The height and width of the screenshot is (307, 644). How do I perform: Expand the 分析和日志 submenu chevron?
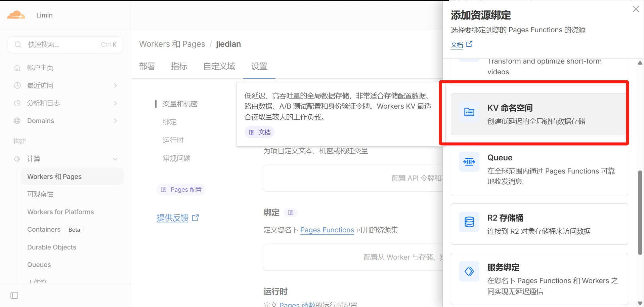115,103
